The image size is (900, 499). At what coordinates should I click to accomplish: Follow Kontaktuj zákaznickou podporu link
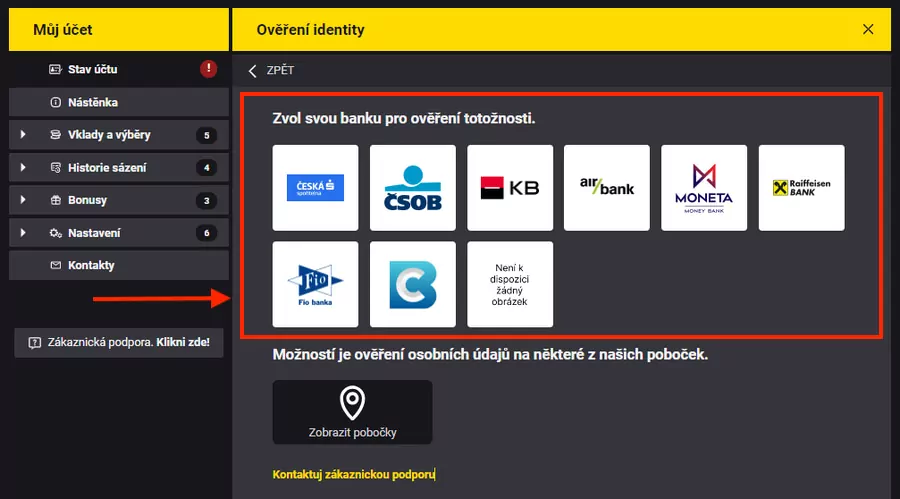coord(354,474)
